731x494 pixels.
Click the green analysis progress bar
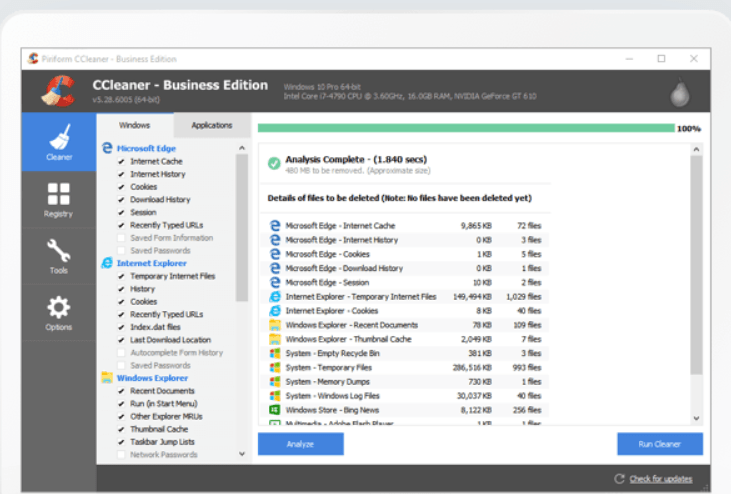click(466, 128)
